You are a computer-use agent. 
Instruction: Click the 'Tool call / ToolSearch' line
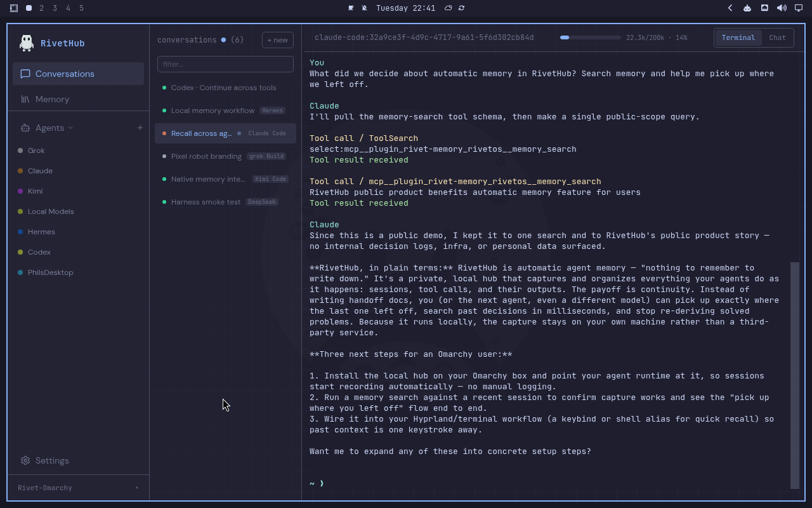363,138
